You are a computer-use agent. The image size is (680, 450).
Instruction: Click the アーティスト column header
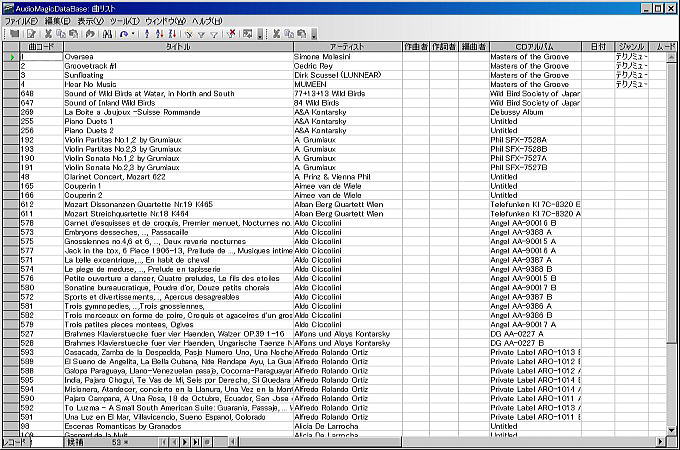click(347, 46)
